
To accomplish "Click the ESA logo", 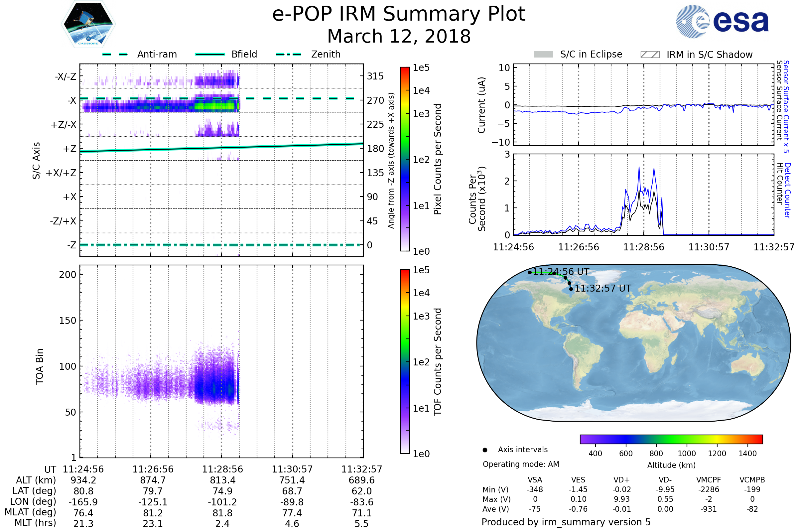I will tap(722, 22).
